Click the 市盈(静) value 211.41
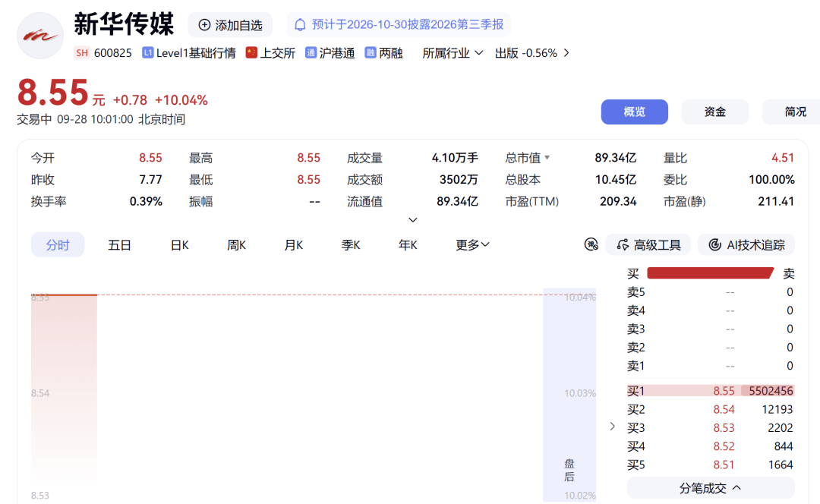This screenshot has width=820, height=504. click(x=776, y=201)
